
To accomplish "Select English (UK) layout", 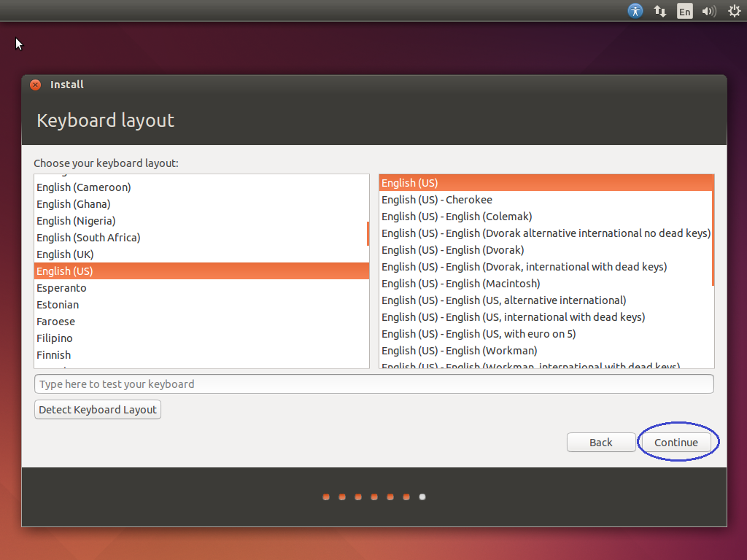I will (x=201, y=254).
